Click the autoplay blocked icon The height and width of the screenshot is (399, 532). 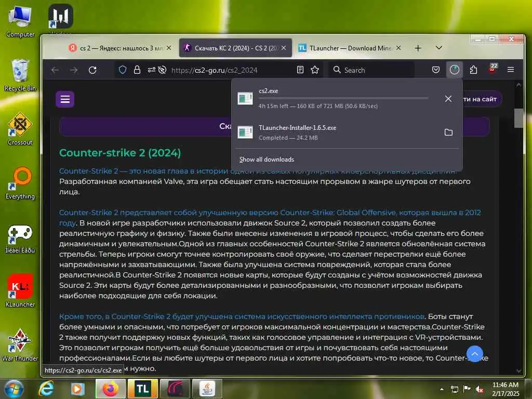(162, 70)
